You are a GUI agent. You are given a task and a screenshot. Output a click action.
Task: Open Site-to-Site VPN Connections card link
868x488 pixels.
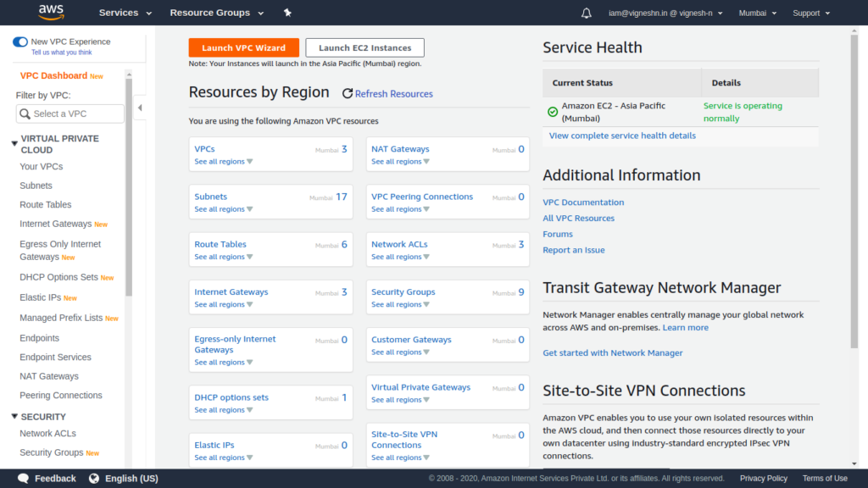404,440
